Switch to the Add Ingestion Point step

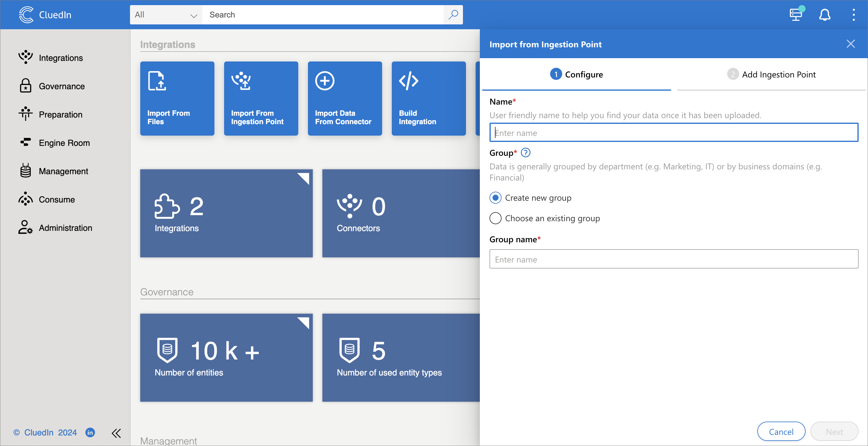(771, 74)
